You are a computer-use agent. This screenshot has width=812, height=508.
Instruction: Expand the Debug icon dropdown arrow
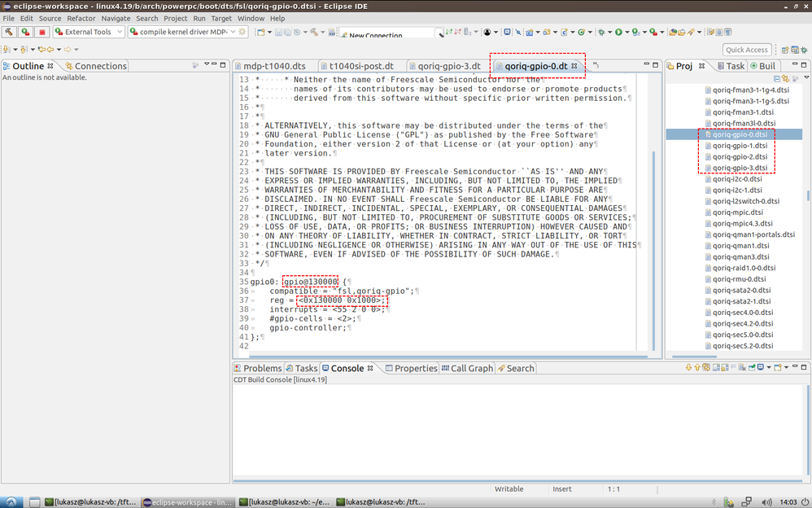pyautogui.click(x=609, y=32)
